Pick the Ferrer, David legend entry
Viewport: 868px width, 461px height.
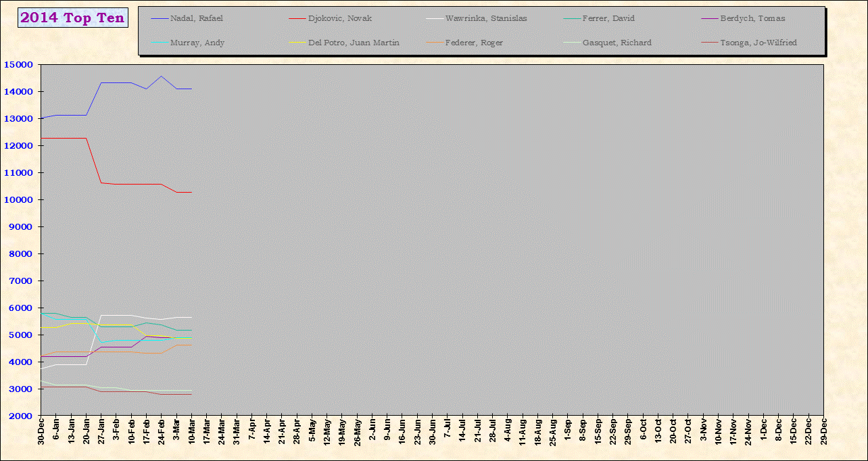pos(608,18)
